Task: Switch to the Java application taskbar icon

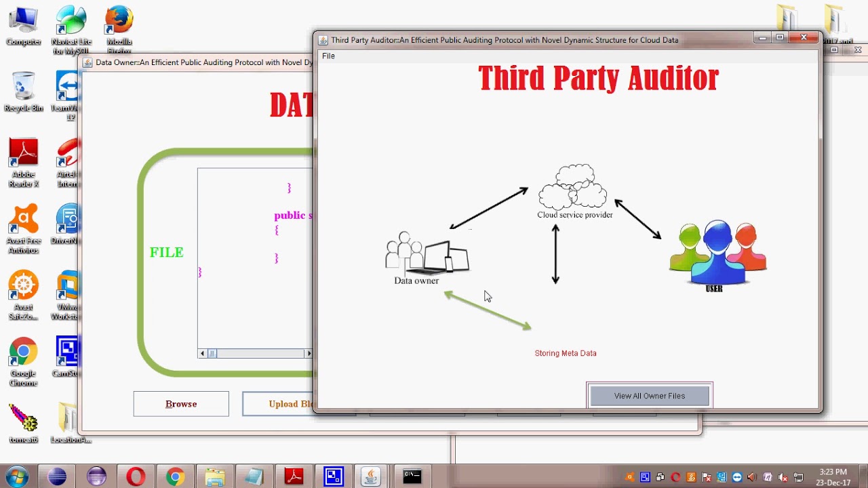Action: click(x=371, y=477)
